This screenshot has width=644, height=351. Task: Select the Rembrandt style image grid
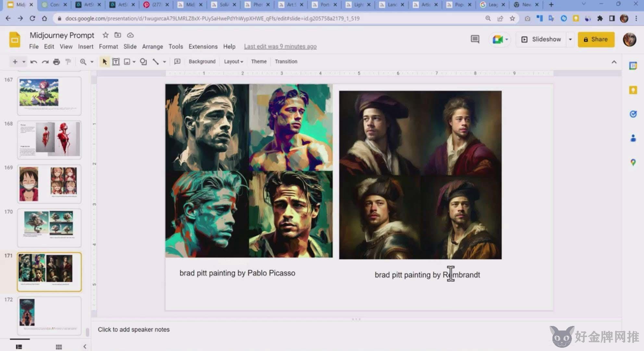click(420, 175)
